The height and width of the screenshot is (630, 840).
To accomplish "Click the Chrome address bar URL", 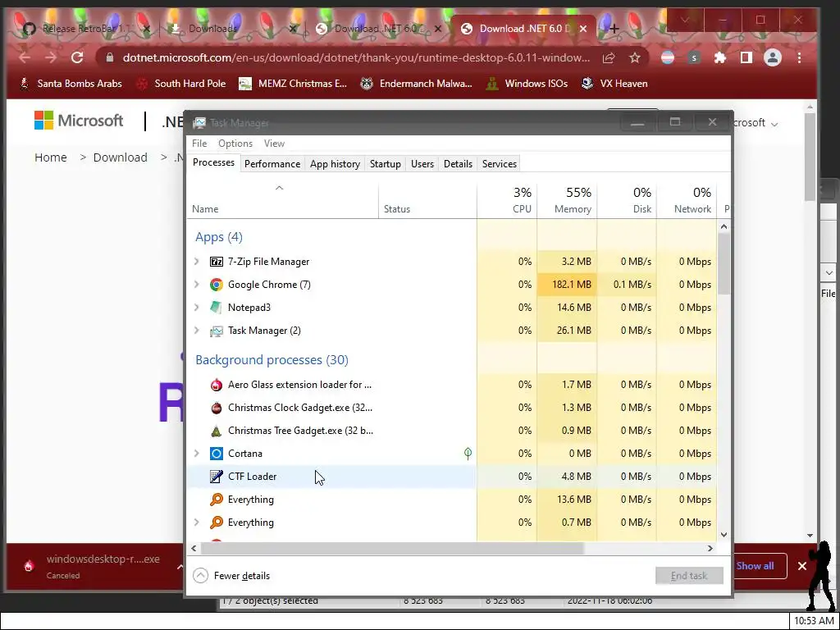I will (356, 58).
